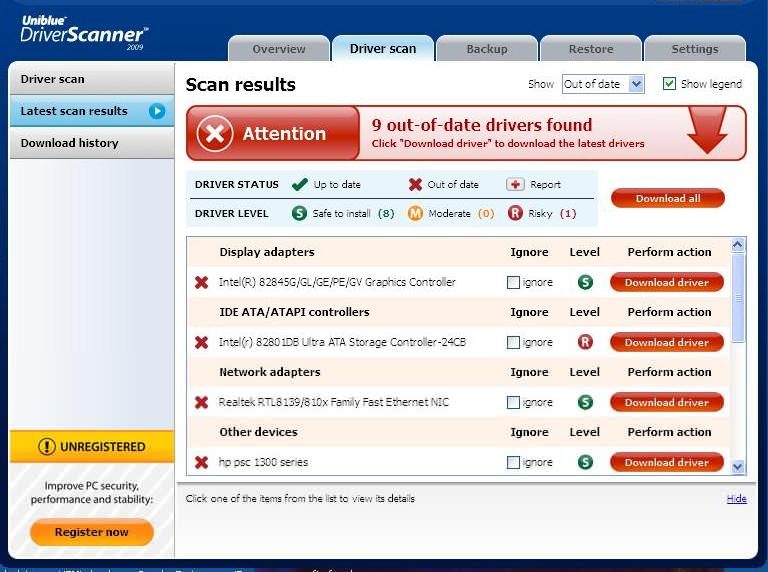Click the Other devices category header
The height and width of the screenshot is (572, 768).
259,432
